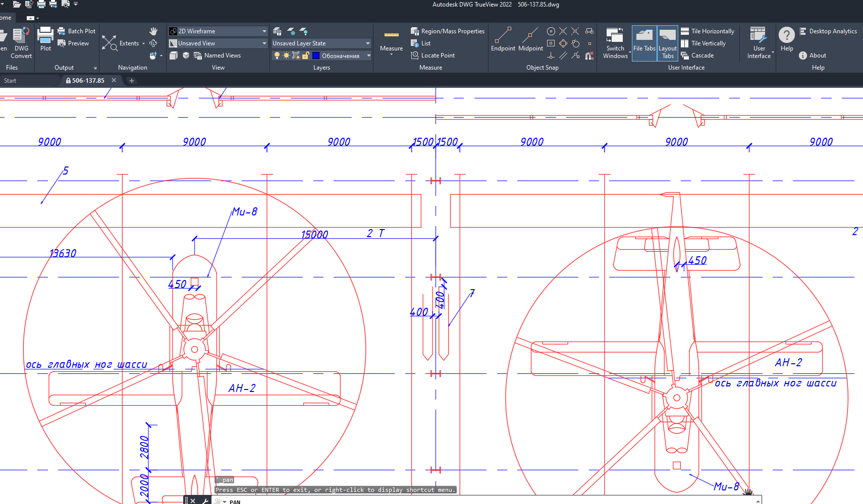Open Layer Properties manager icon
Image resolution: width=863 pixels, height=504 pixels.
[277, 31]
